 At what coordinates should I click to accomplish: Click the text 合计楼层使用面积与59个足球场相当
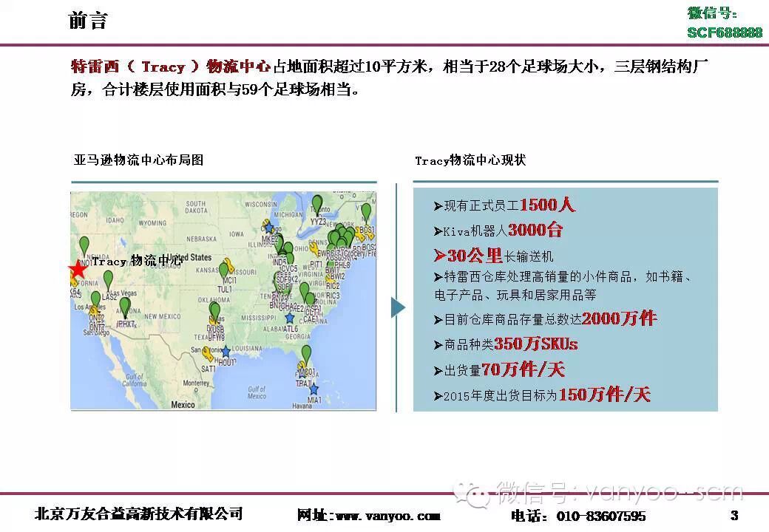(228, 89)
